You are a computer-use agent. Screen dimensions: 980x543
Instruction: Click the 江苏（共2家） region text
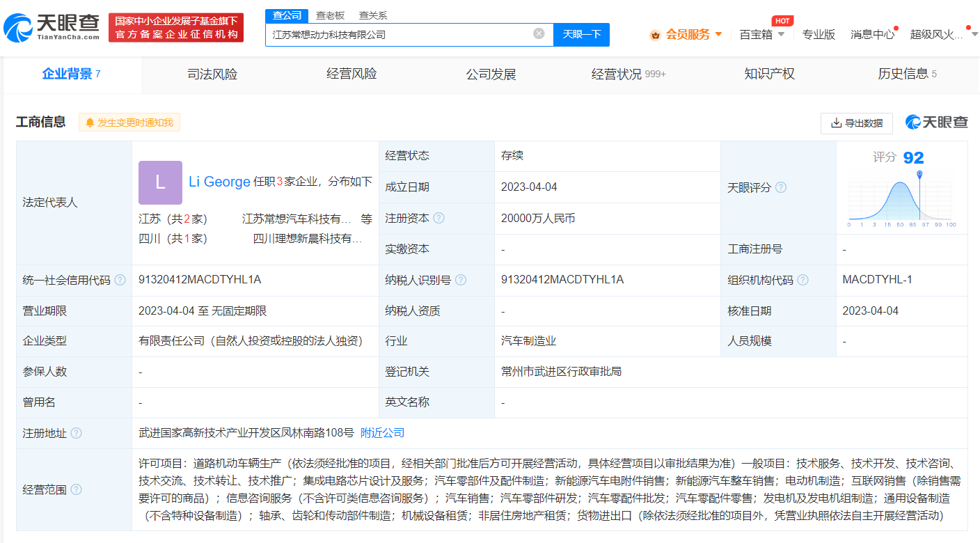pos(173,219)
